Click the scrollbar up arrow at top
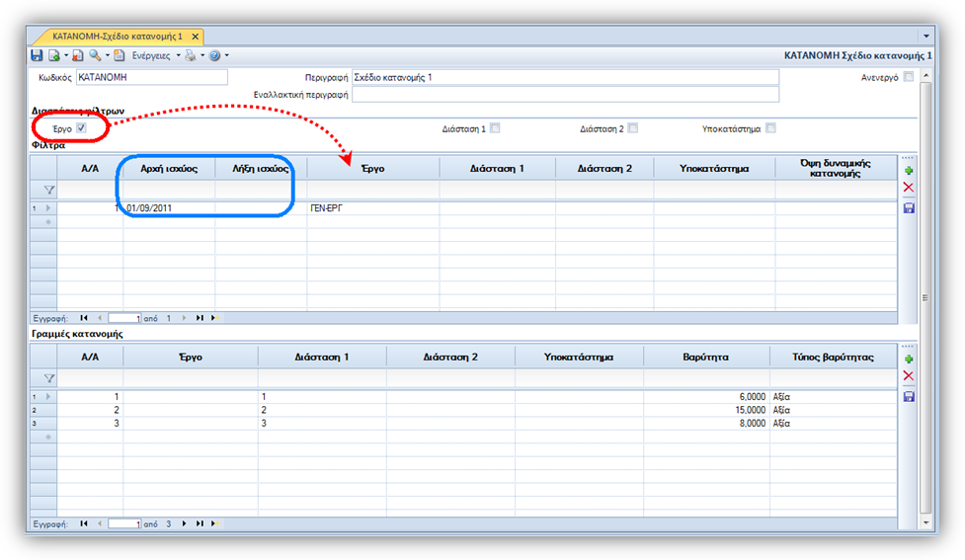The image size is (965, 560). pos(925,75)
